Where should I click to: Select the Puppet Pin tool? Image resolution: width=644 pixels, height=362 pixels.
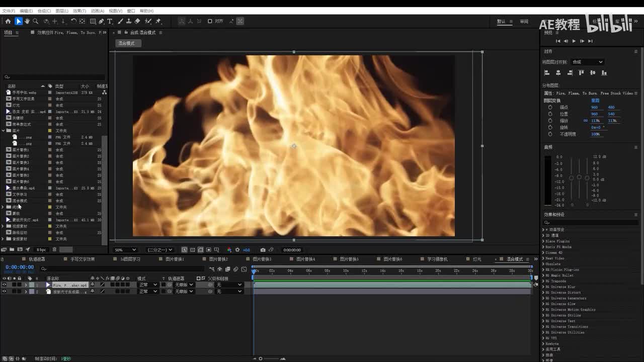(158, 21)
